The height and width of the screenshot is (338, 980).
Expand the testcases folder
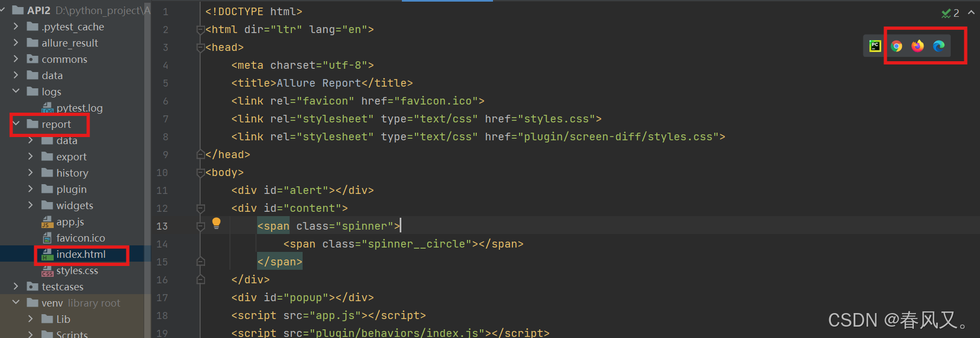pos(16,286)
